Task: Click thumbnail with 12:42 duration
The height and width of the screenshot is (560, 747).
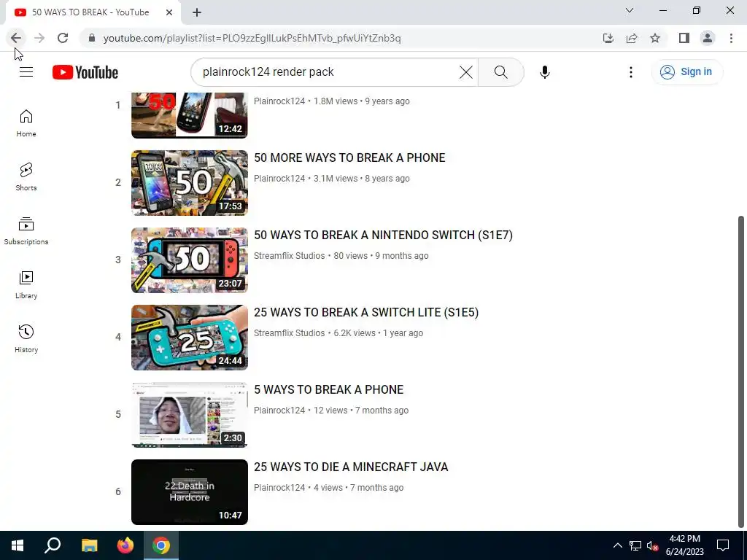Action: (190, 114)
